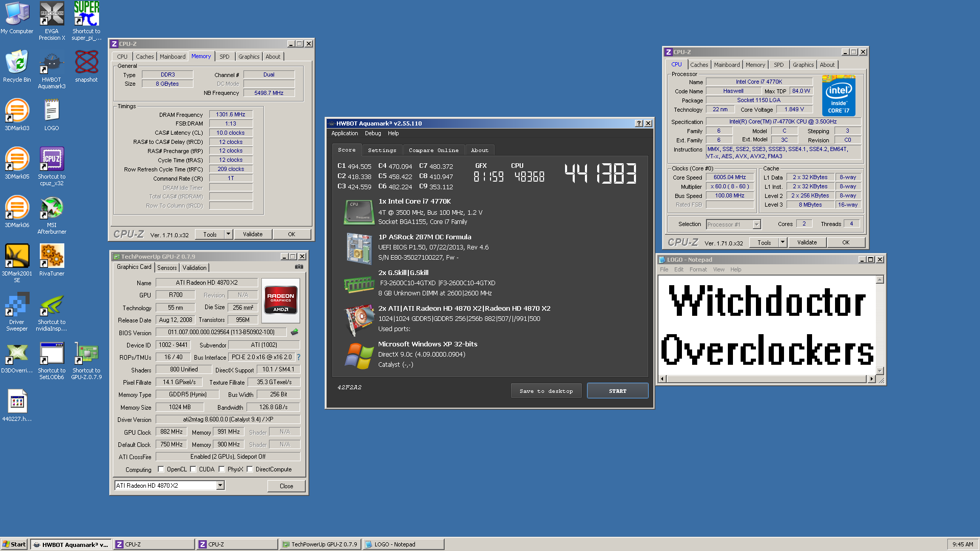The image size is (980, 551).
Task: Click START button in Aquamark3
Action: coord(618,391)
